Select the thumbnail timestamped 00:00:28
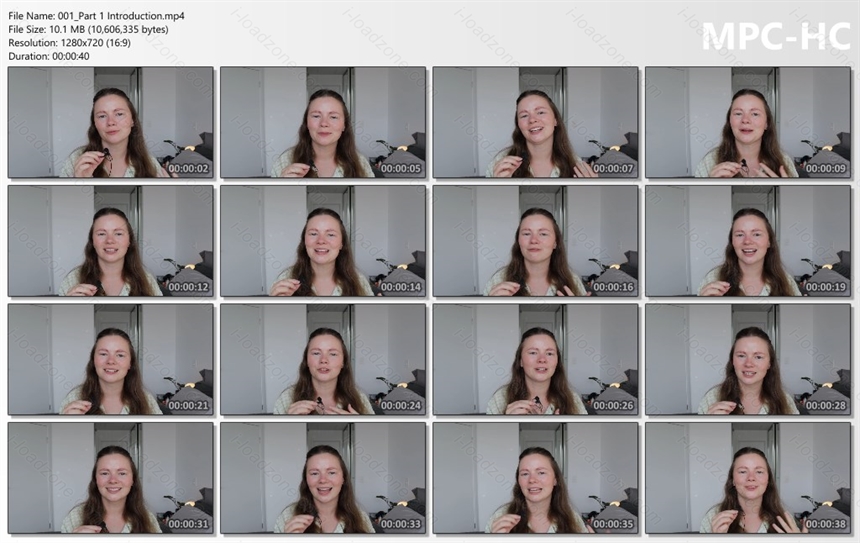The image size is (860, 543). coord(748,359)
